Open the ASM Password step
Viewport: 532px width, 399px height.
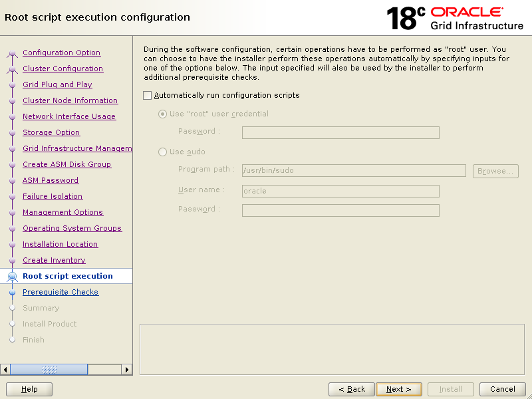(x=51, y=180)
